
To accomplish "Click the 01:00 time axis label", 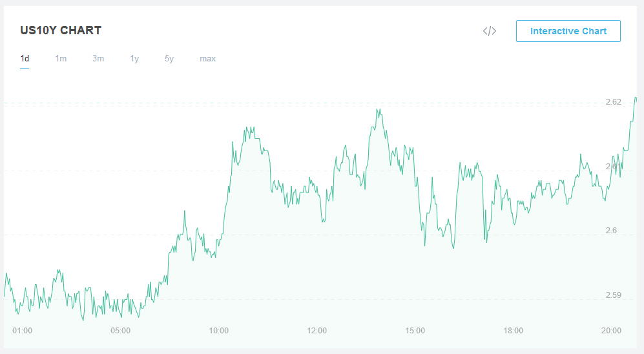I will [23, 331].
